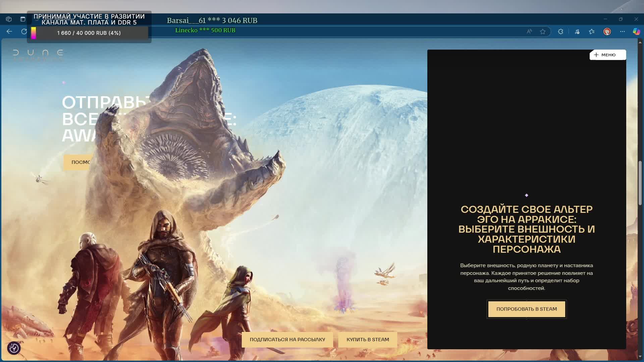Open the tab actions menu icon
This screenshot has height=362, width=644.
(23, 19)
